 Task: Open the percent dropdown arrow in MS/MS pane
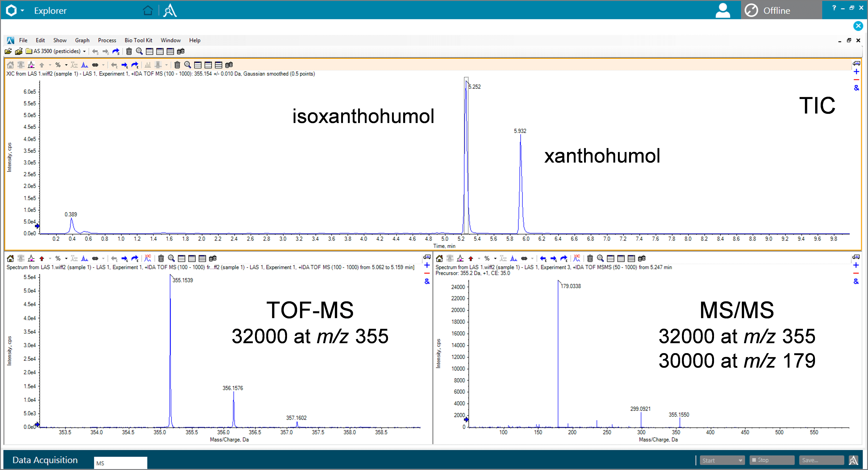coord(495,259)
